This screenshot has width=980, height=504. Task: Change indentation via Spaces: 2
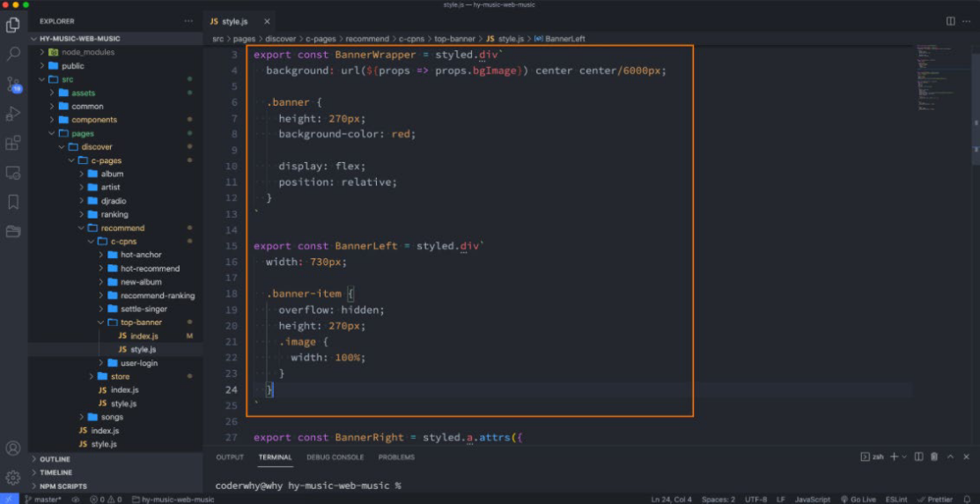(x=718, y=499)
